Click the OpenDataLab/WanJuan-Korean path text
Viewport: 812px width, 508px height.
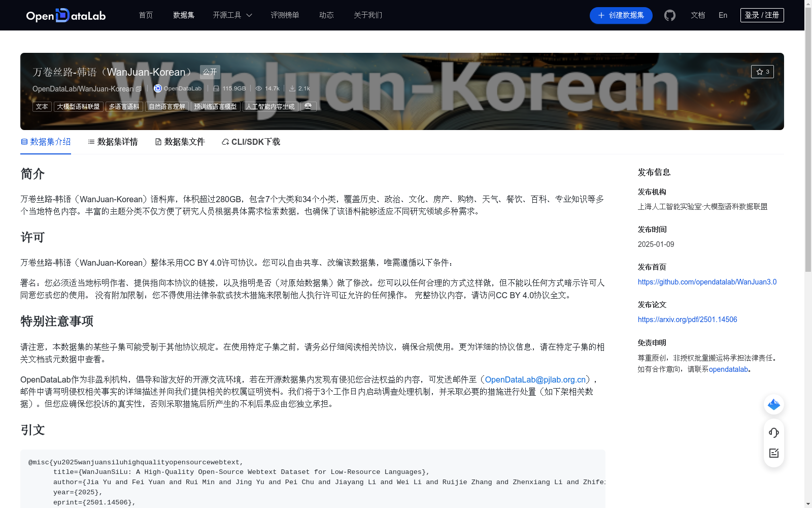(83, 89)
